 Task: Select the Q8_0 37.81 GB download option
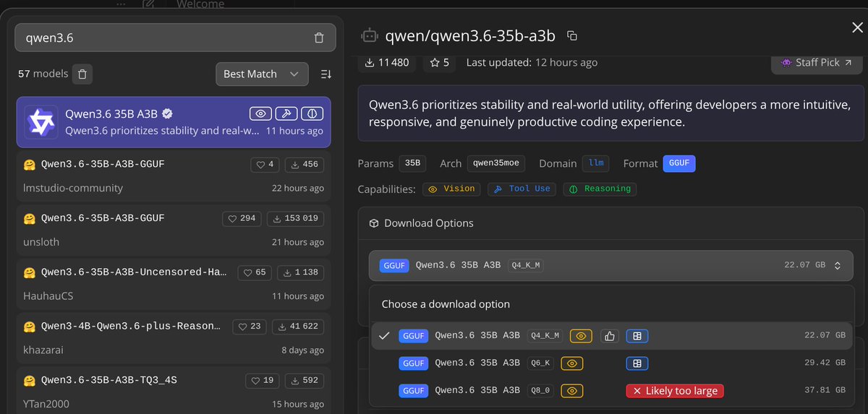613,391
